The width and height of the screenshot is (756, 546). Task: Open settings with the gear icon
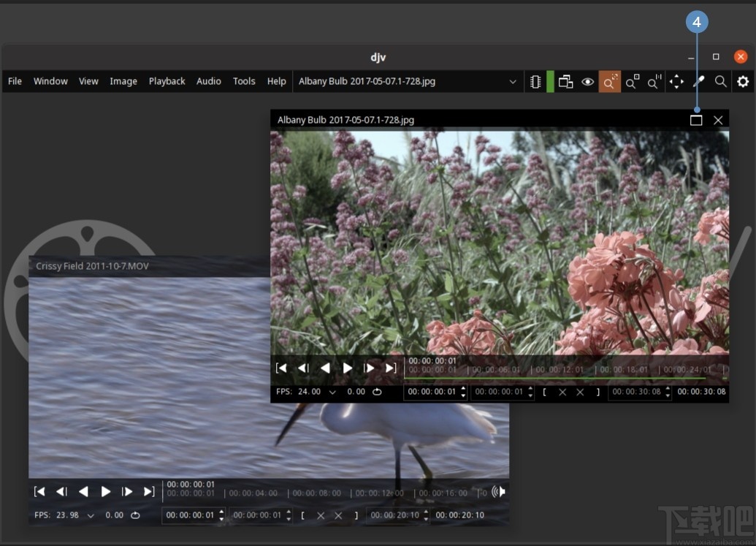743,82
